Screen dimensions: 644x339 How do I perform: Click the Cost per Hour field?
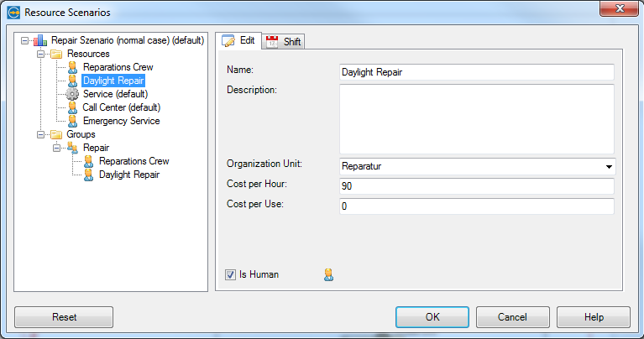click(x=477, y=186)
